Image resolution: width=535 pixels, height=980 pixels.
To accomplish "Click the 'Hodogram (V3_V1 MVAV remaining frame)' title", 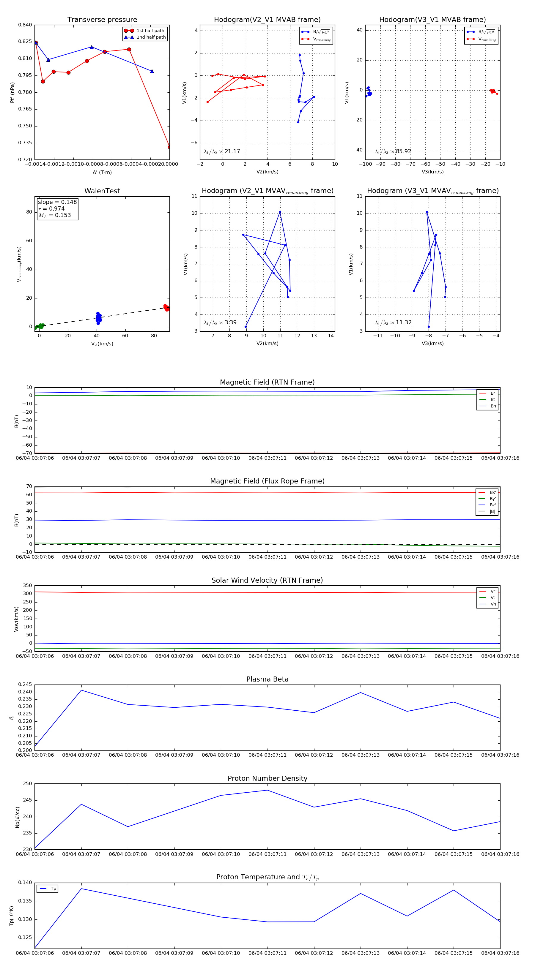I will tap(432, 191).
